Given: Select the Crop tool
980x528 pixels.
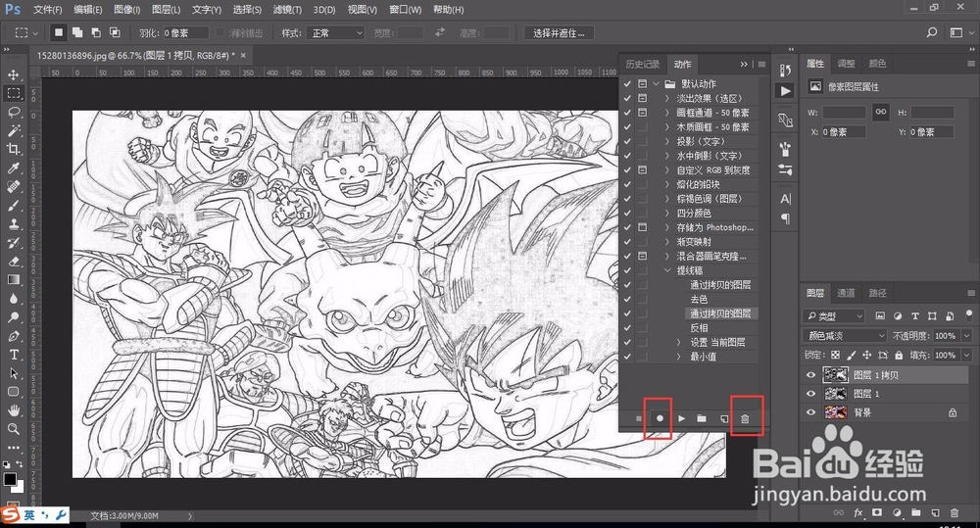Looking at the screenshot, I should (13, 149).
